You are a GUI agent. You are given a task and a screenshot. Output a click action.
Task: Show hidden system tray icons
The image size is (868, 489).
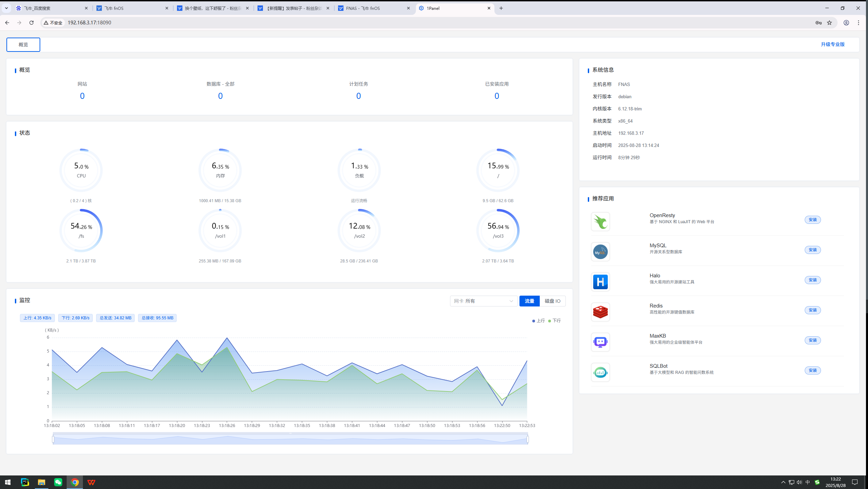783,482
